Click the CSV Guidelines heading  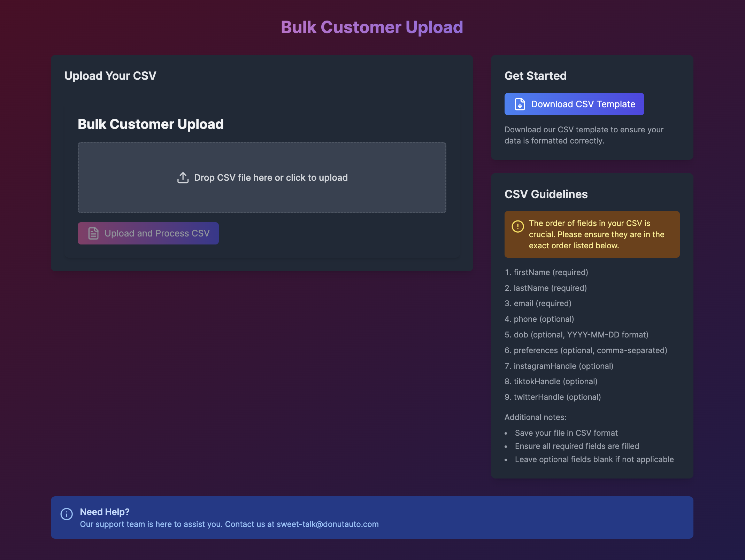pos(546,194)
